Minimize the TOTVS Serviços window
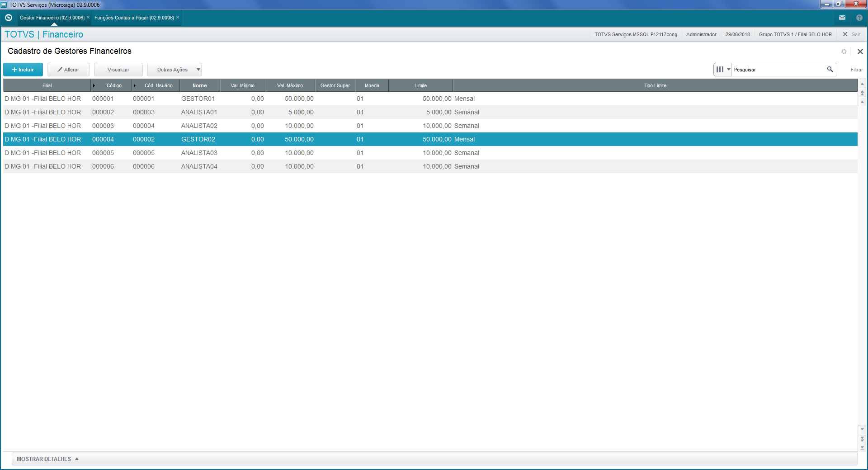 pyautogui.click(x=827, y=4)
